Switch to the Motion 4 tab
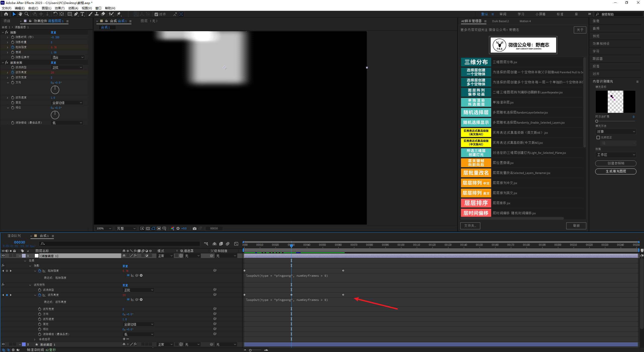 pos(525,21)
